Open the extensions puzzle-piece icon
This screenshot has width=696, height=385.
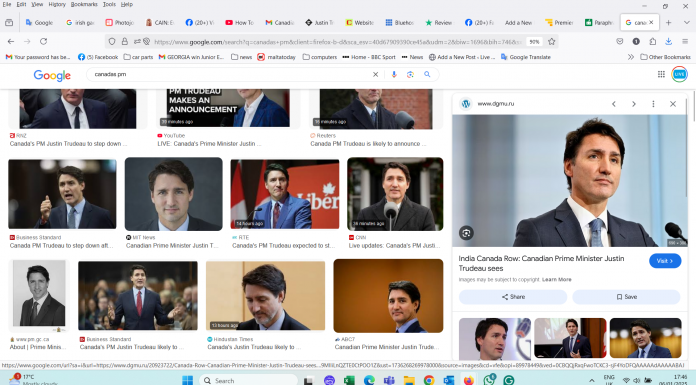coord(652,41)
